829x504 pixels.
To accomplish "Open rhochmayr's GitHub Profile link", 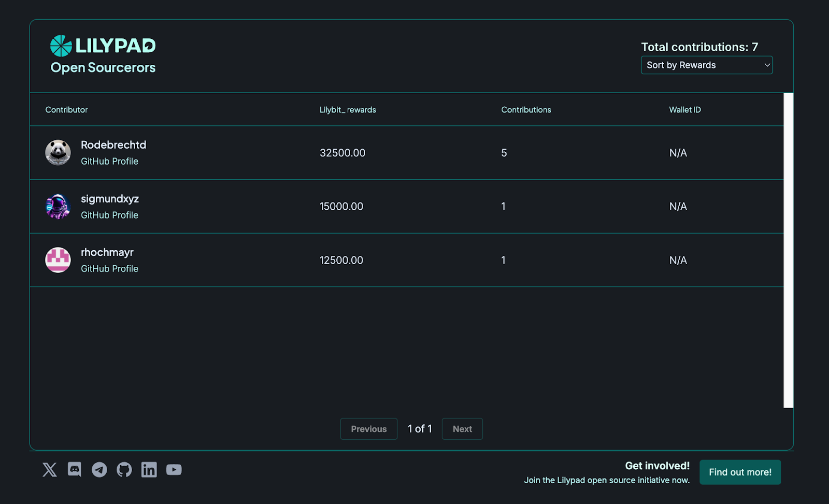I will [x=109, y=269].
